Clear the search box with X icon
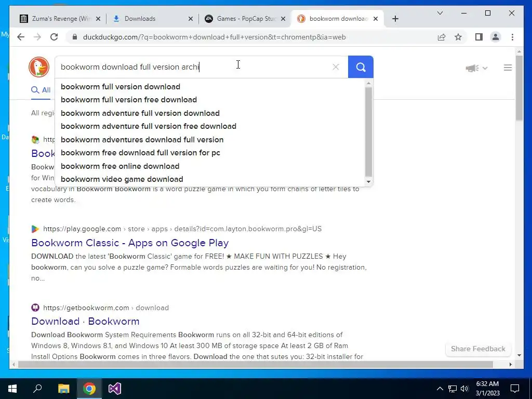 (x=336, y=67)
